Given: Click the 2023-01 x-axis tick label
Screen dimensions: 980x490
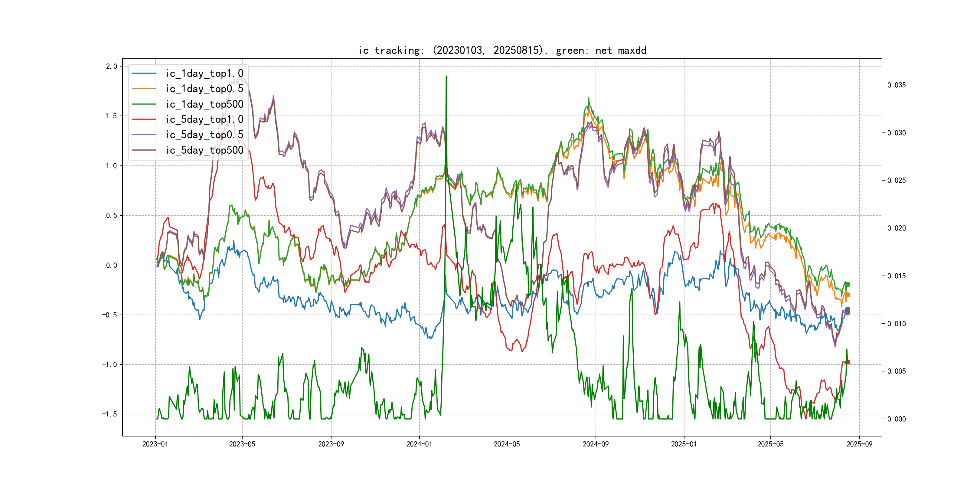Looking at the screenshot, I should point(155,444).
